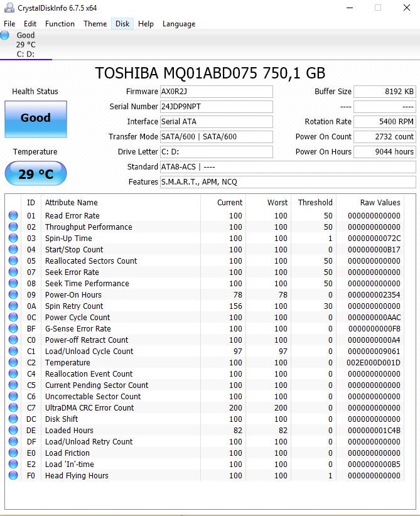
Task: Open the File menu
Action: [x=9, y=24]
